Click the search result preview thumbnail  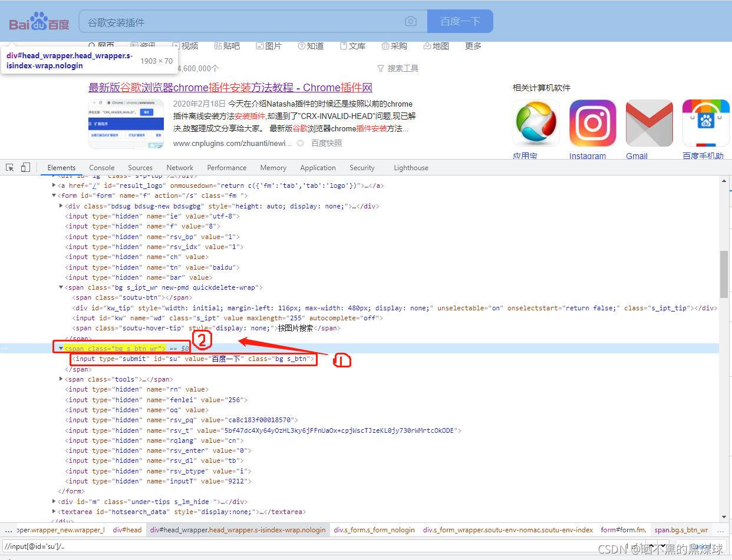pos(126,123)
